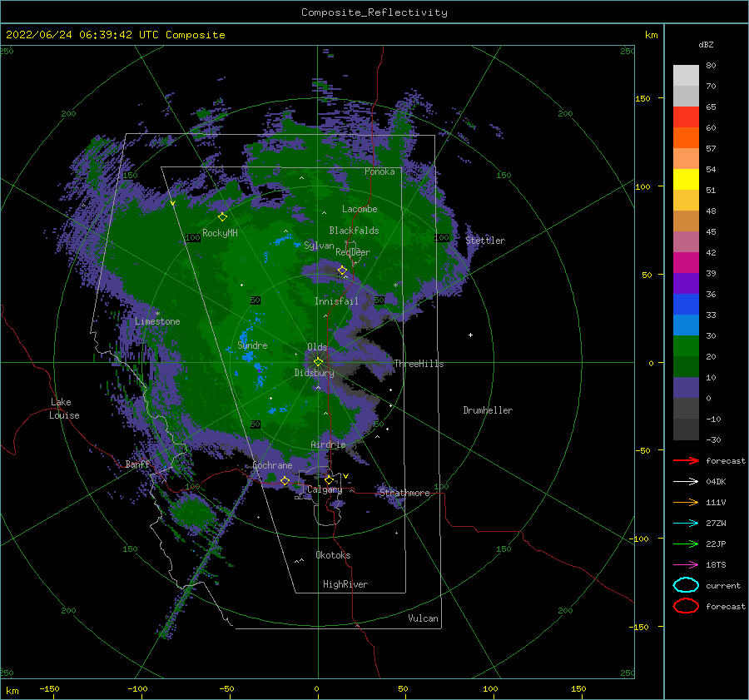Screen dimensions: 749x700
Task: Click the Calgary city label
Action: [325, 489]
